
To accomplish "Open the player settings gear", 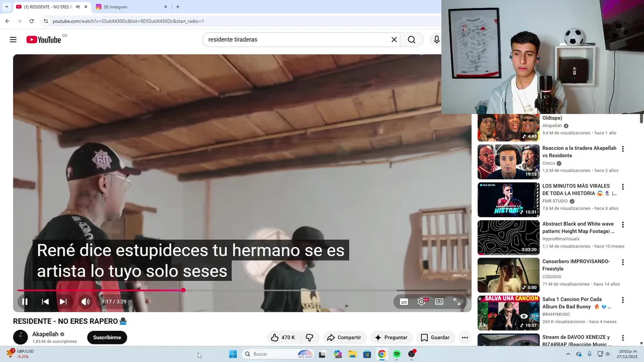I will point(422,302).
